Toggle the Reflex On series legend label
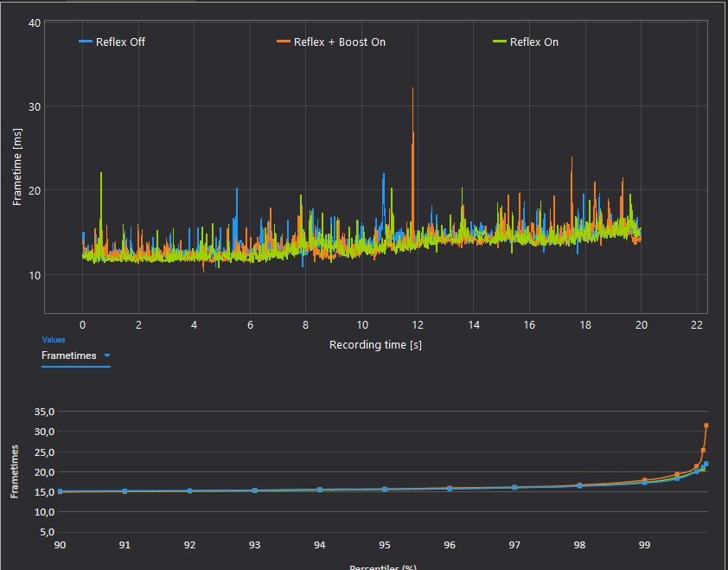 (x=534, y=42)
